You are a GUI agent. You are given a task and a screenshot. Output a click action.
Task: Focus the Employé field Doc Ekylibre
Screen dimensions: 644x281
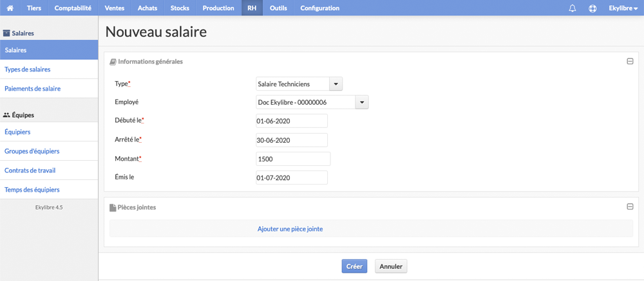coord(305,102)
